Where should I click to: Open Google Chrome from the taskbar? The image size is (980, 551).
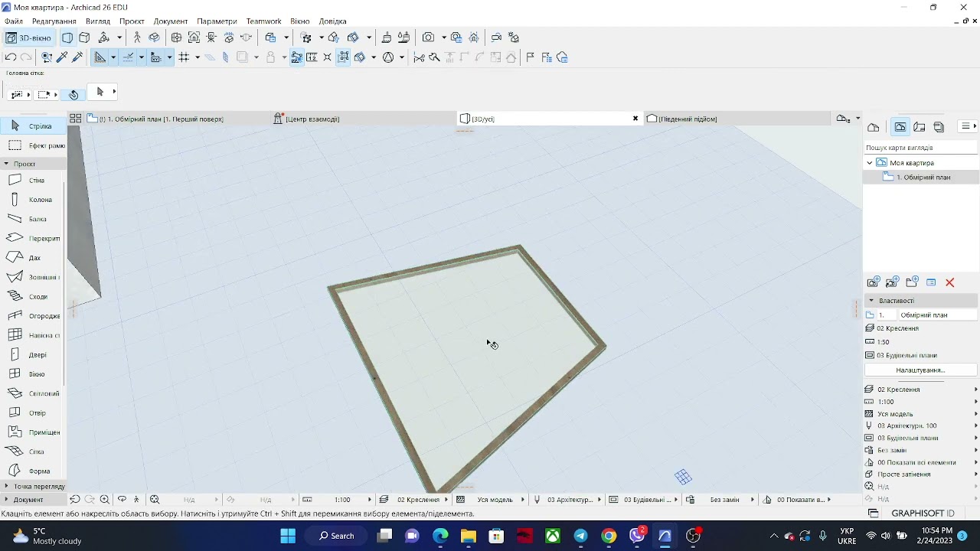click(609, 536)
